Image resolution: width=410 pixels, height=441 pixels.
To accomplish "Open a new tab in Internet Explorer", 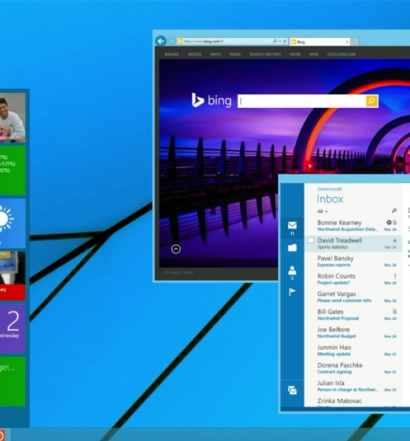I will (355, 42).
